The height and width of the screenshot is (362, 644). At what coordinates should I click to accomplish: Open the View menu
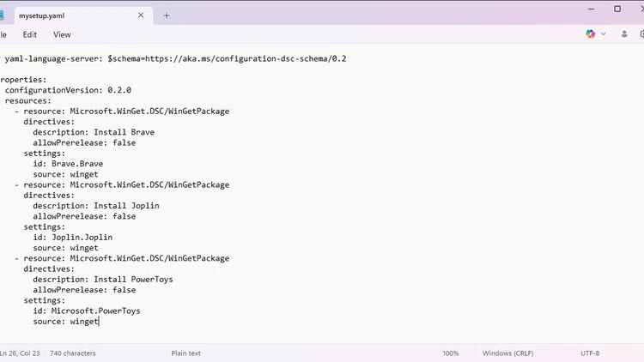click(62, 34)
